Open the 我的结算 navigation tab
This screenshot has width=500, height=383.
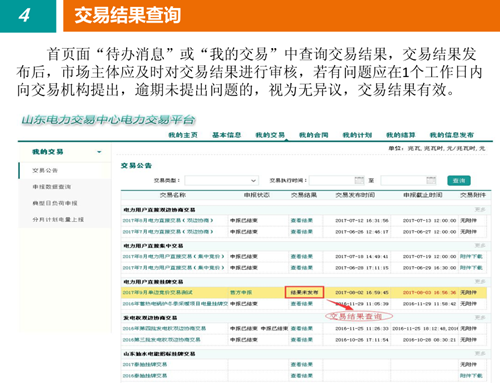tap(401, 135)
